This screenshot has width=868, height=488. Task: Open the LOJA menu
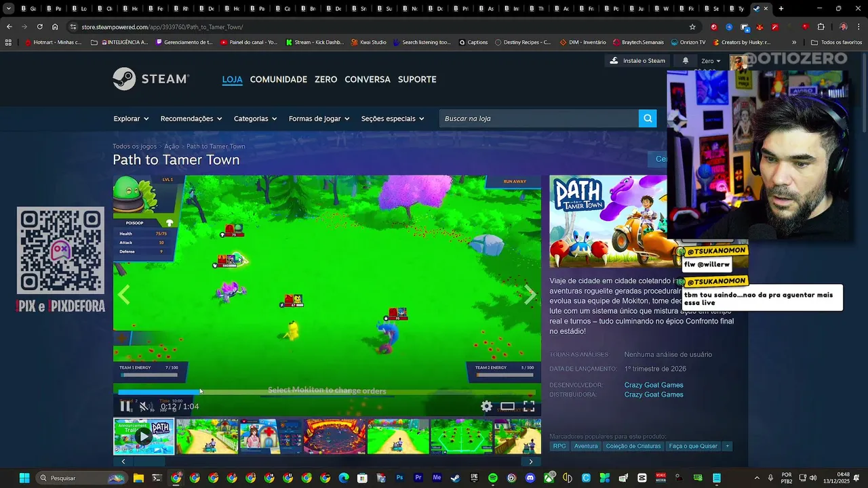click(x=232, y=79)
